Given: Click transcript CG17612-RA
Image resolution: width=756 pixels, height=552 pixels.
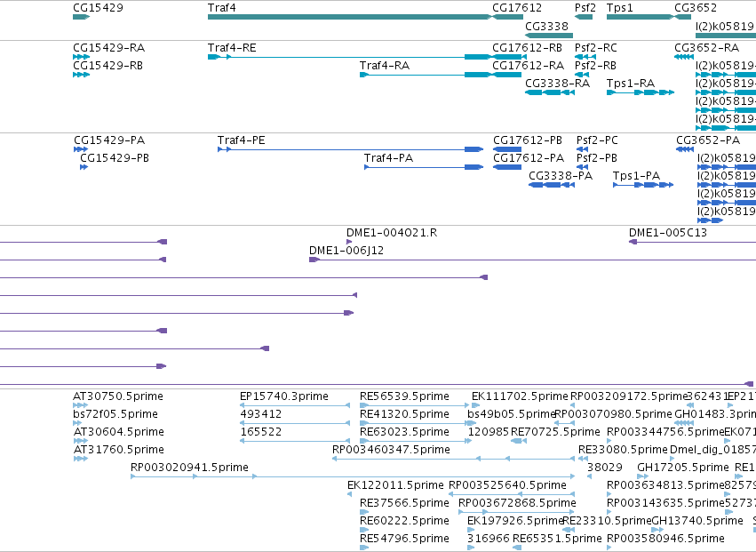Looking at the screenshot, I should point(506,75).
